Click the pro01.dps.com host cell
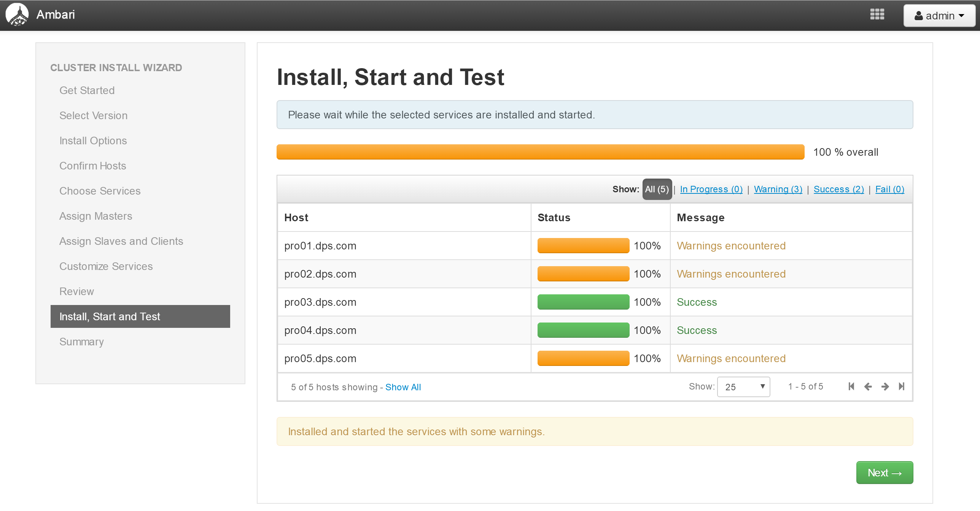Screen dimensions: 980x511 (x=404, y=246)
